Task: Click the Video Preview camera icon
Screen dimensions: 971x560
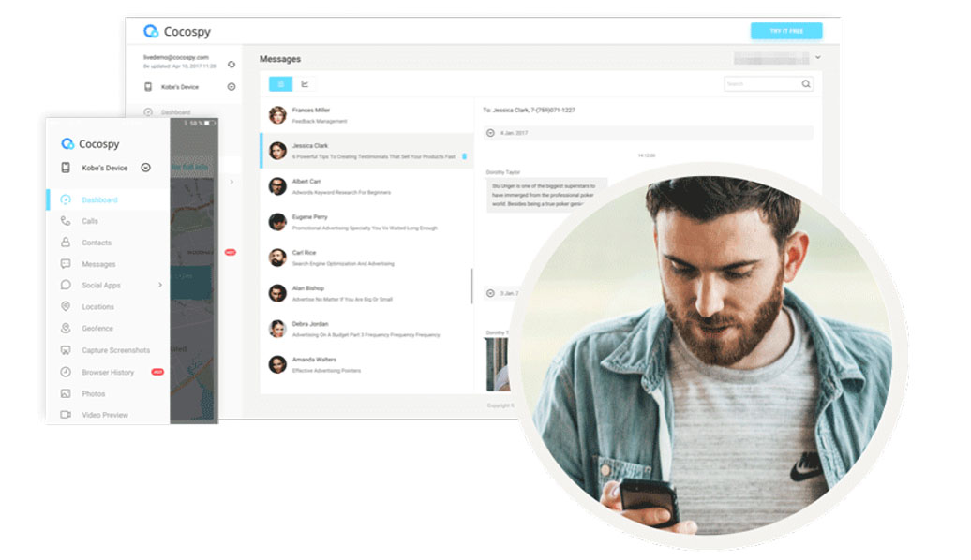Action: point(66,415)
